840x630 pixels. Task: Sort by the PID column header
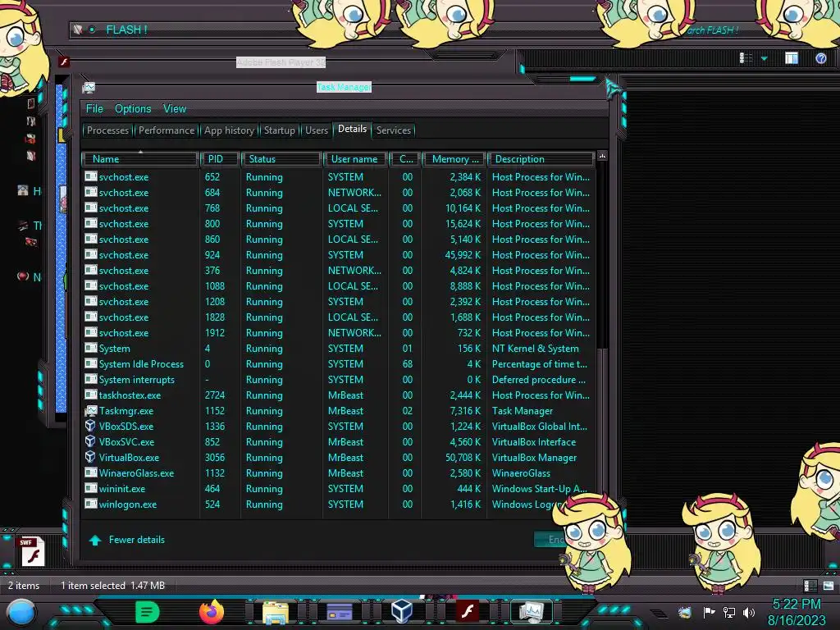pos(220,159)
